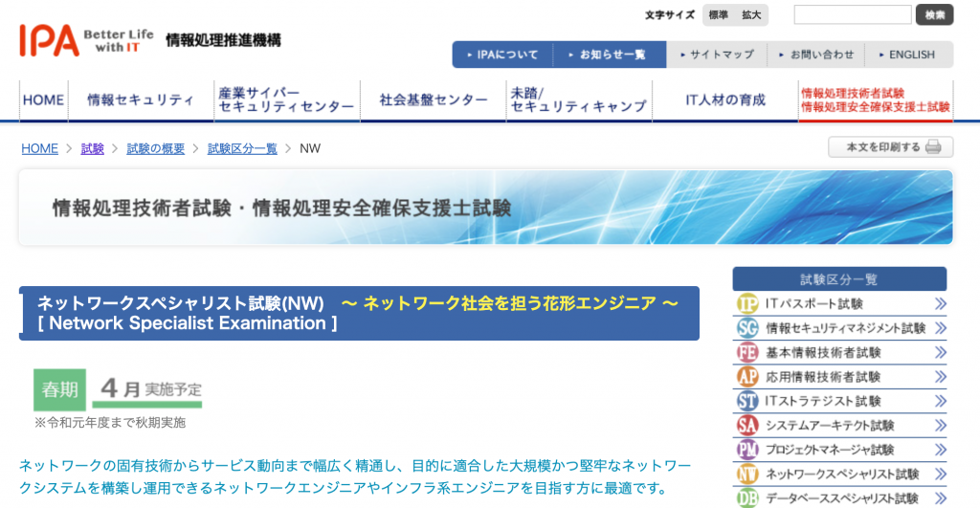
Task: Open プロジェクトマネージャ試験 sidebar link
Action: [839, 450]
